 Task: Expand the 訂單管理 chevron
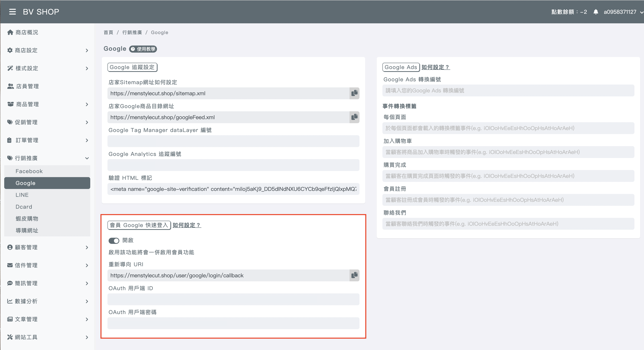click(87, 141)
